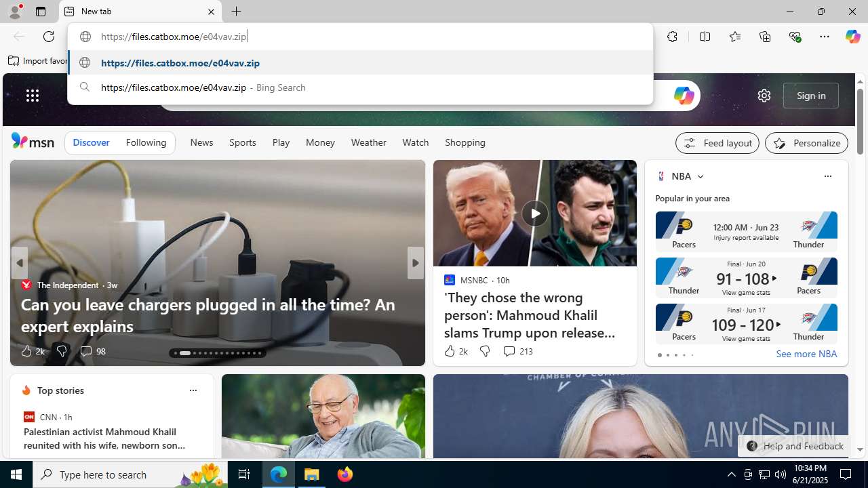Like the MSNBC Mahmoud Khalil story
This screenshot has width=868, height=488.
[x=455, y=351]
